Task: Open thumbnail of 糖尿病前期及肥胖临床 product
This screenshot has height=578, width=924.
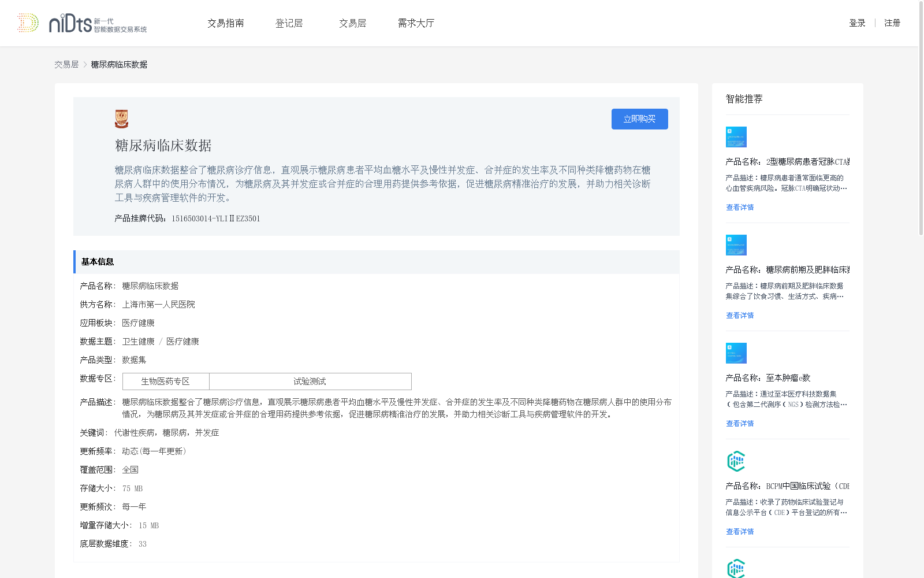Action: 736,245
